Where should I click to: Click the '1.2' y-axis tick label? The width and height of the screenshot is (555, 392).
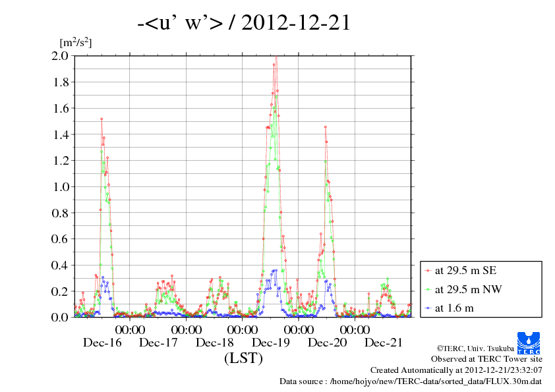(x=60, y=161)
